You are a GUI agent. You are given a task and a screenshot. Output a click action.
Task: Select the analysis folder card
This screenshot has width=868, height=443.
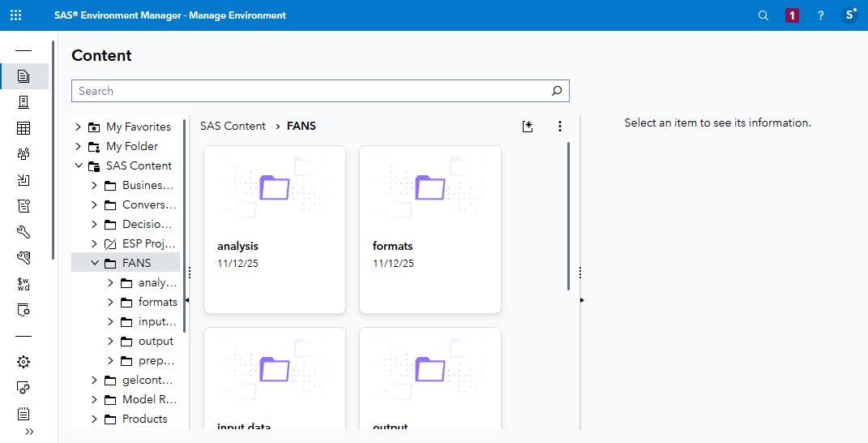(275, 230)
